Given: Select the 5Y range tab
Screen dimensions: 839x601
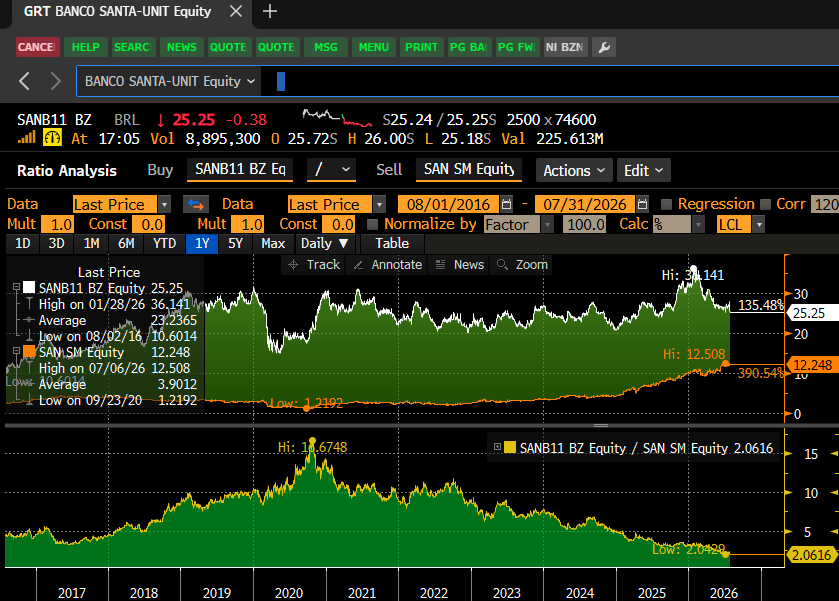Looking at the screenshot, I should tap(235, 244).
